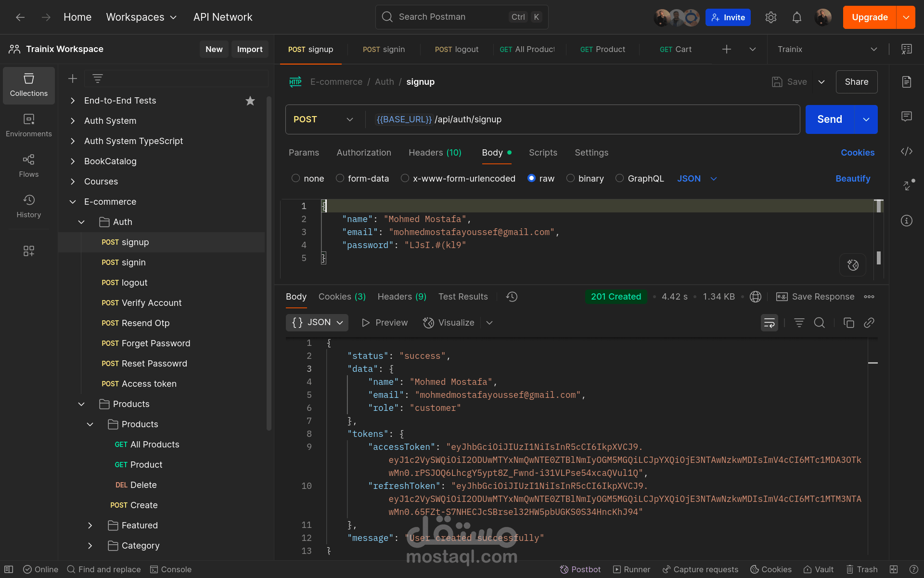The height and width of the screenshot is (578, 924).
Task: Click the Beautify link
Action: [x=852, y=179]
